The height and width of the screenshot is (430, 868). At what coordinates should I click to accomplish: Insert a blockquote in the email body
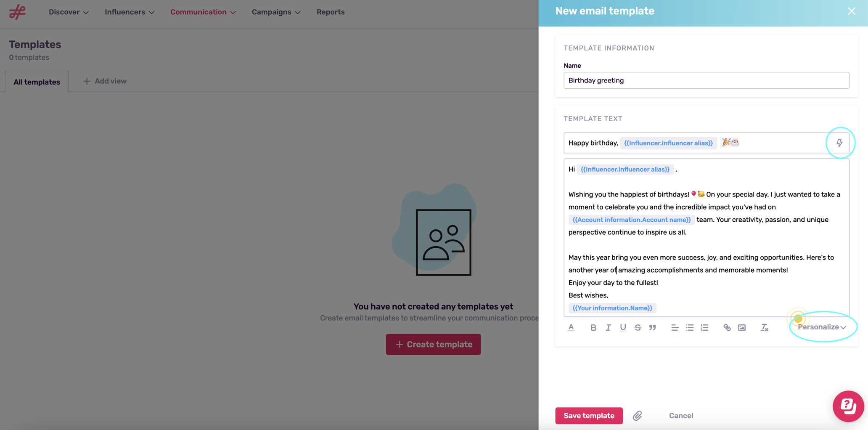tap(653, 327)
